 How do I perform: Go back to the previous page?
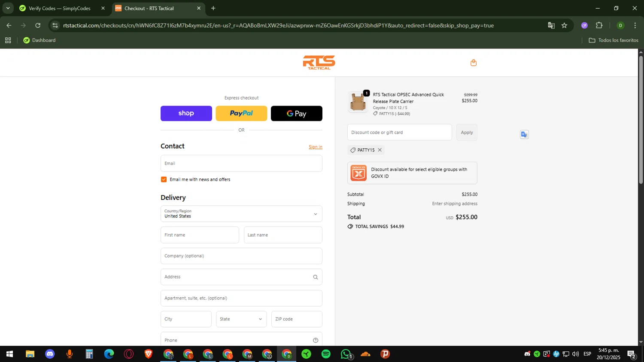(9, 26)
